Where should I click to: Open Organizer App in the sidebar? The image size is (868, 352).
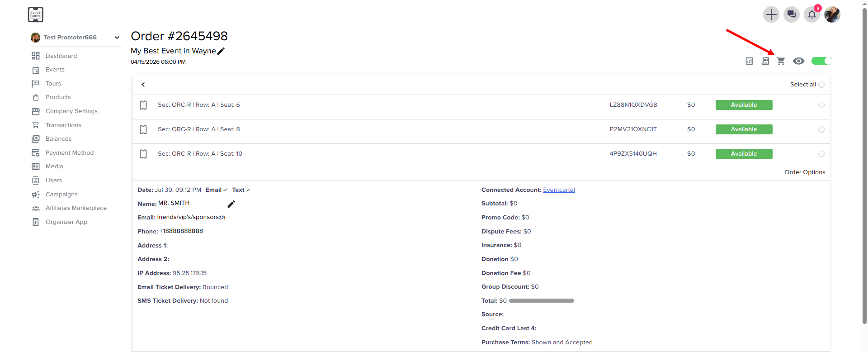pyautogui.click(x=66, y=222)
